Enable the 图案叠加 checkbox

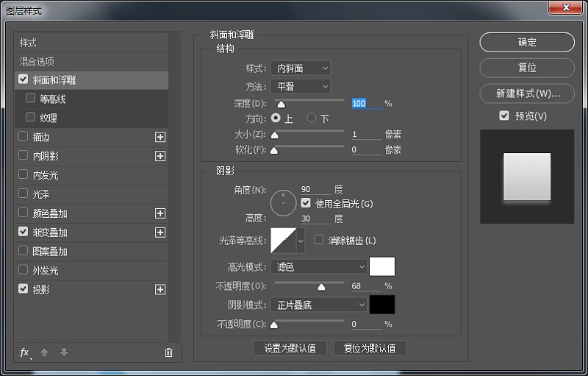[24, 250]
